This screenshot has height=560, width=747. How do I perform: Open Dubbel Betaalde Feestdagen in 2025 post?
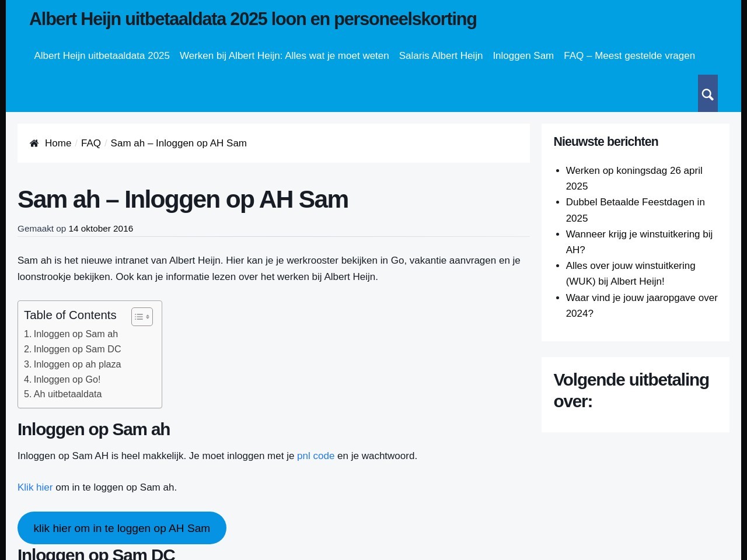coord(635,210)
